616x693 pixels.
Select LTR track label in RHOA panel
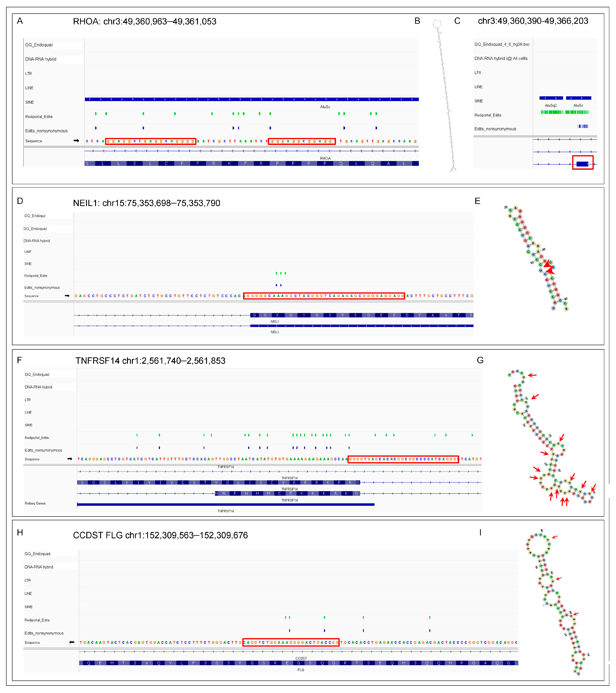click(29, 74)
